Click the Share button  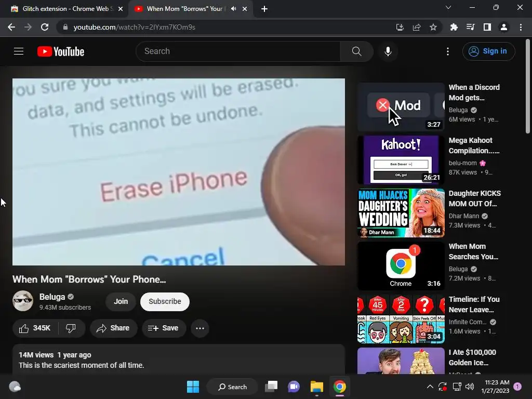(x=113, y=328)
